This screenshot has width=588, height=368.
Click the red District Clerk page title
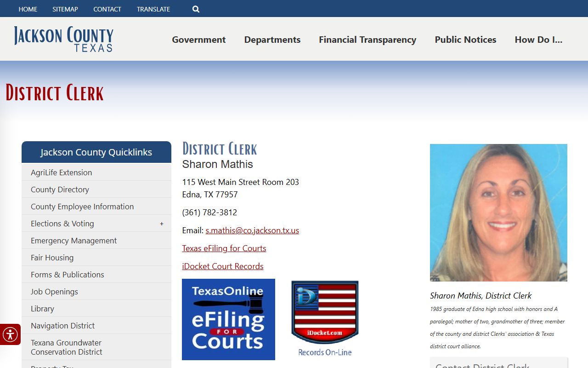55,92
